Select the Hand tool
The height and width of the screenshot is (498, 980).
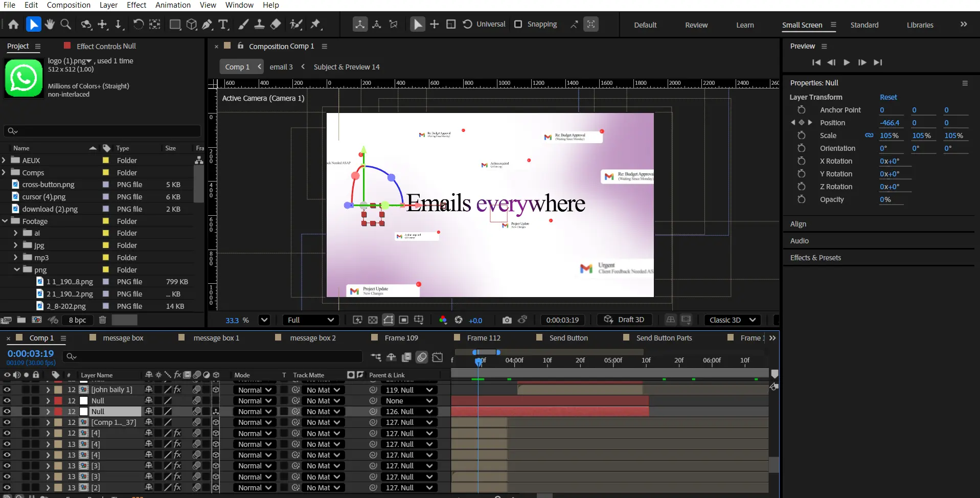pos(50,24)
